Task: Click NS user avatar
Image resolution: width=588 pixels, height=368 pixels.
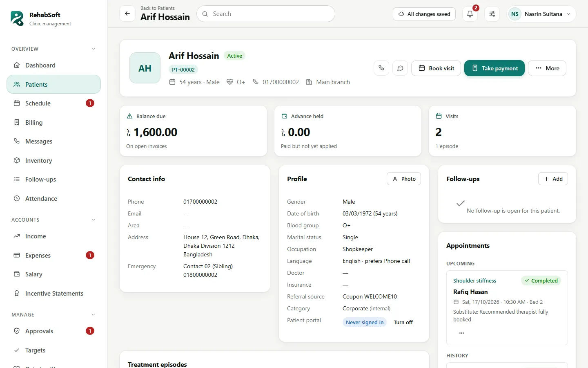Action: coord(515,14)
